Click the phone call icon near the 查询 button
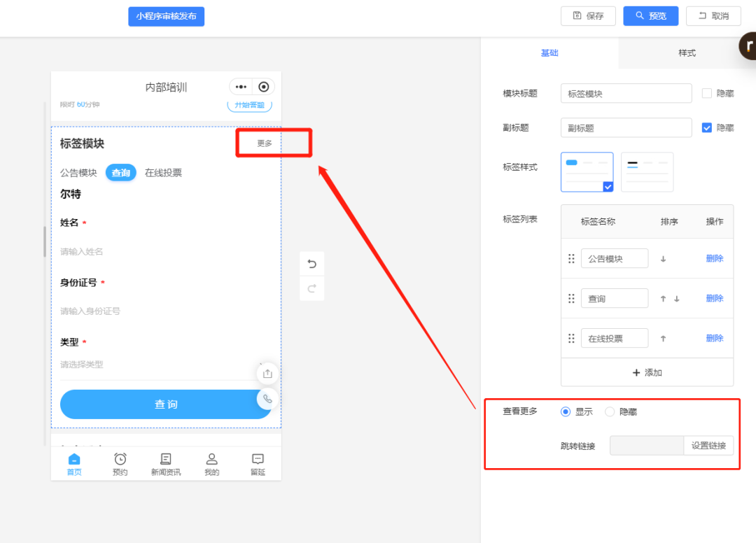Viewport: 756px width, 543px height. click(x=267, y=400)
